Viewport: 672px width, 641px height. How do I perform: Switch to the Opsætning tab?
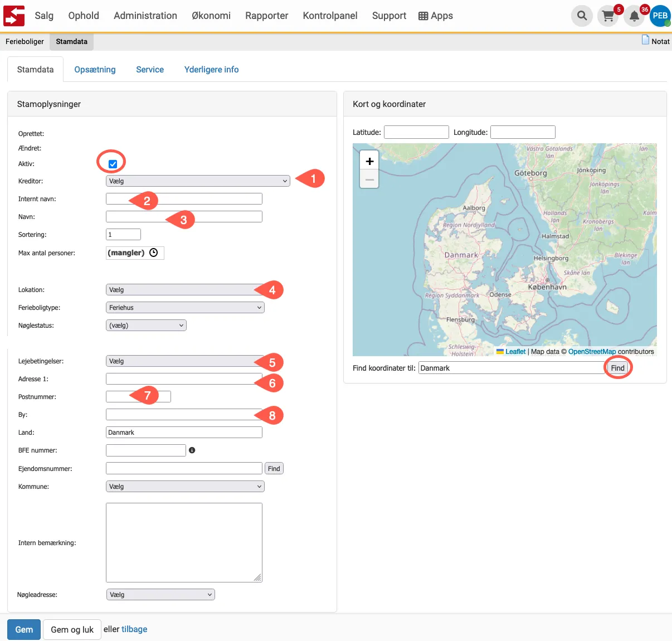tap(95, 70)
